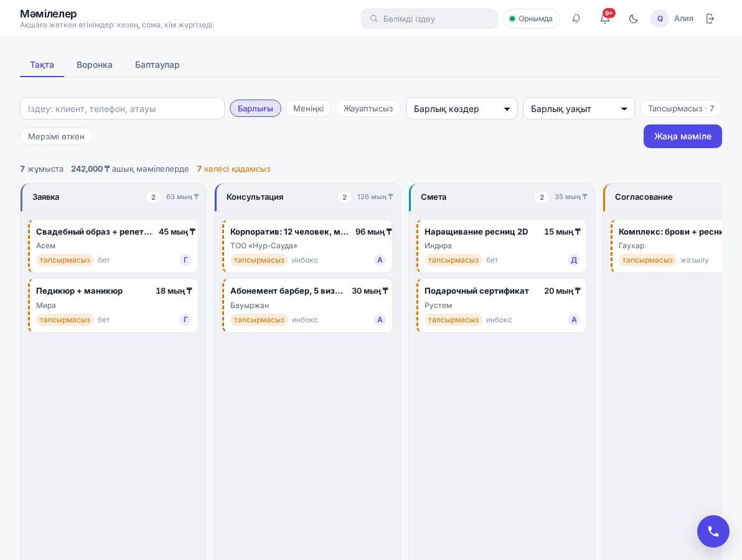Click the Мәмілелер page title
The height and width of the screenshot is (560, 742).
tap(49, 14)
